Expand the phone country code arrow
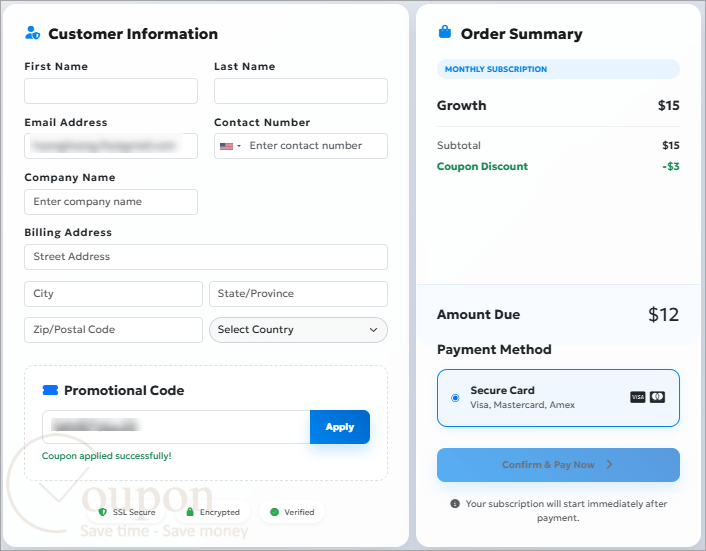This screenshot has width=706, height=551. click(239, 146)
